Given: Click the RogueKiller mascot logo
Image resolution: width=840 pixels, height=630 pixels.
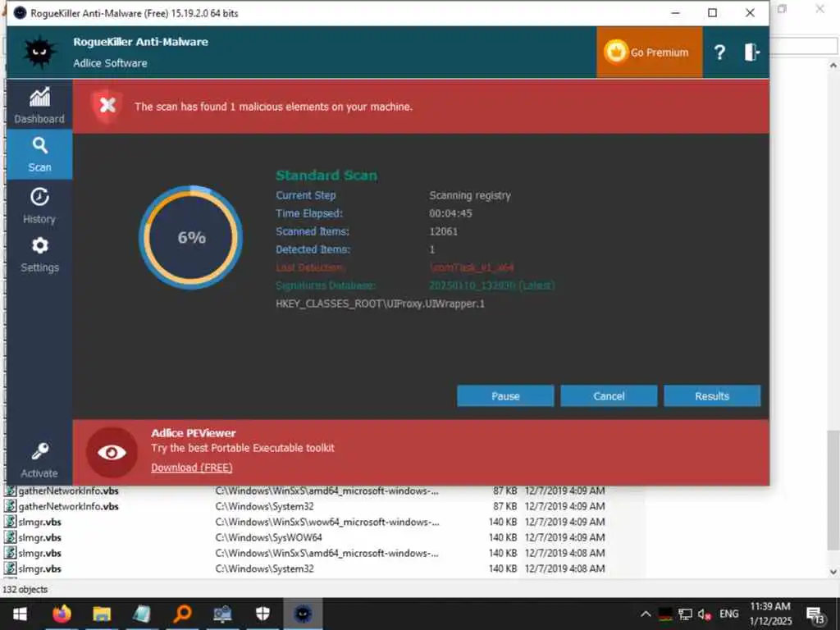Looking at the screenshot, I should click(x=39, y=52).
